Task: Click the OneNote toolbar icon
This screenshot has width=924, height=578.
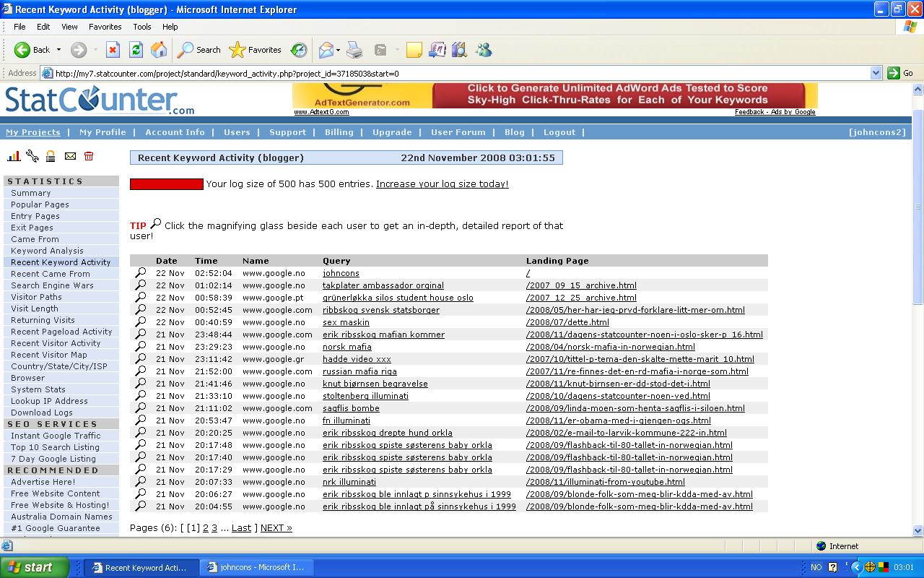Action: pos(437,50)
